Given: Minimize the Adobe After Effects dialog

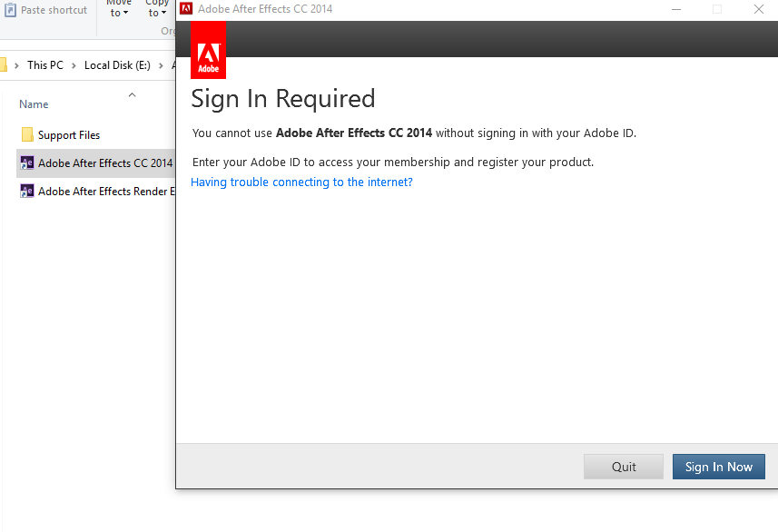Looking at the screenshot, I should 676,9.
